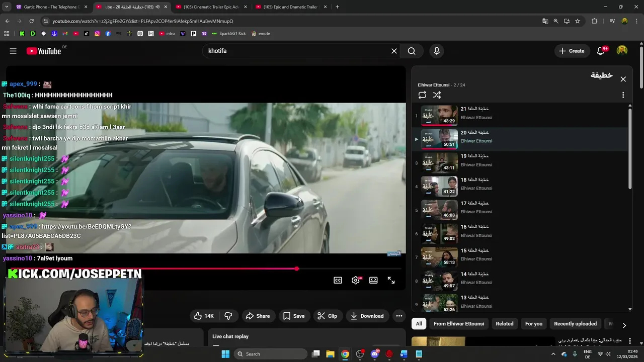Focus the Chrome address bar URL
Image resolution: width=644 pixels, height=362 pixels.
[143, 21]
